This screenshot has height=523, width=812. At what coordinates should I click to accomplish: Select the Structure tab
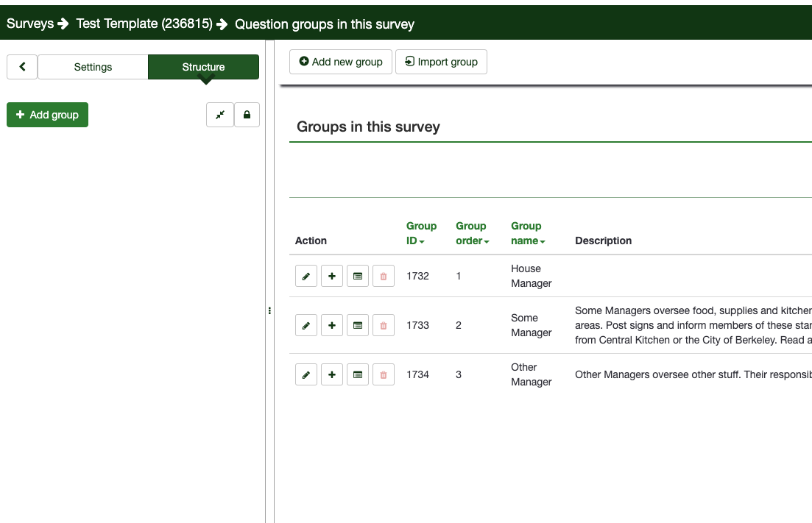coord(203,67)
